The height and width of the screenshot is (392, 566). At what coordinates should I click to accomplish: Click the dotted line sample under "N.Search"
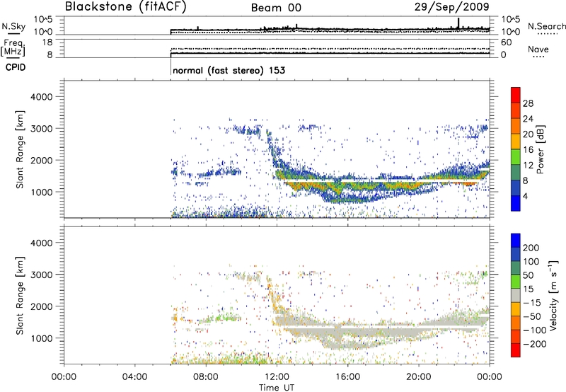(x=547, y=33)
